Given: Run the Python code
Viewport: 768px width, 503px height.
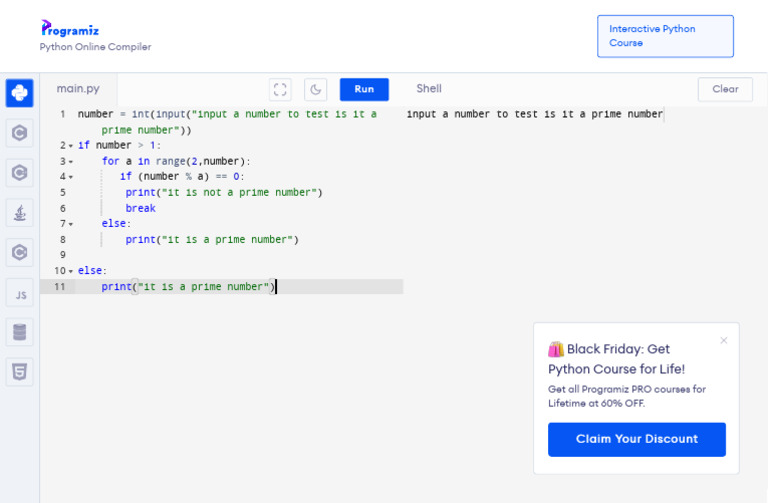Looking at the screenshot, I should 364,89.
